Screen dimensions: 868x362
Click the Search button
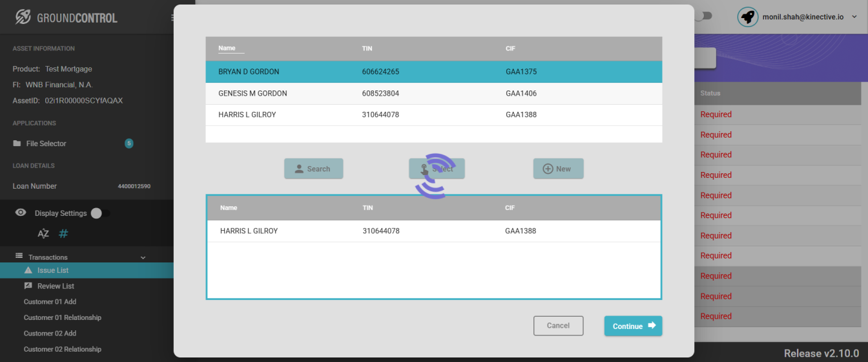point(313,169)
